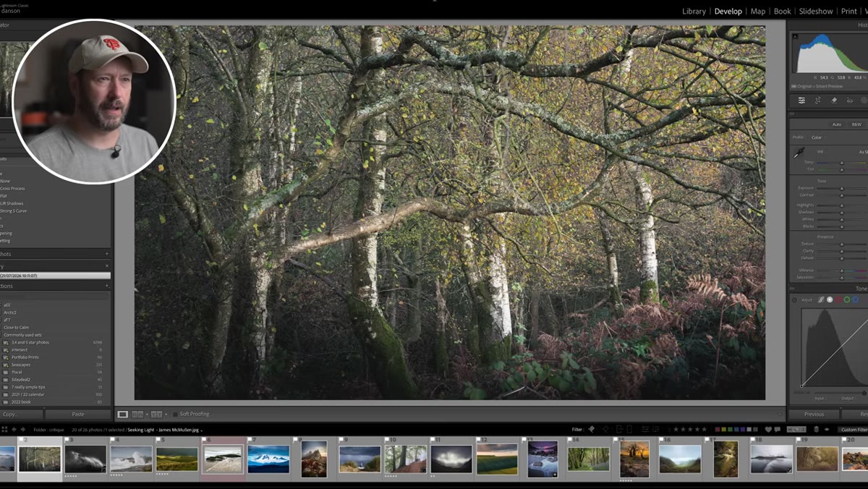
Task: Click the Previous button
Action: point(814,414)
